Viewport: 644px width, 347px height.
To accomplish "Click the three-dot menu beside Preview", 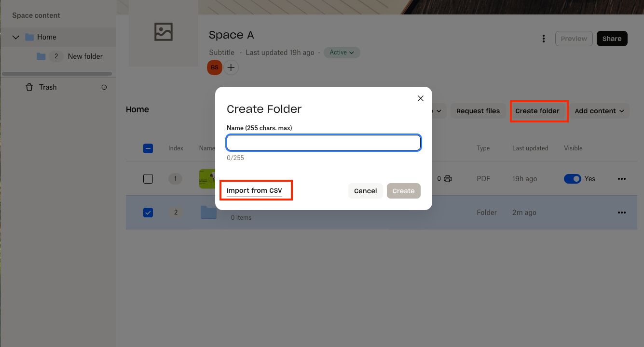I will [x=544, y=39].
